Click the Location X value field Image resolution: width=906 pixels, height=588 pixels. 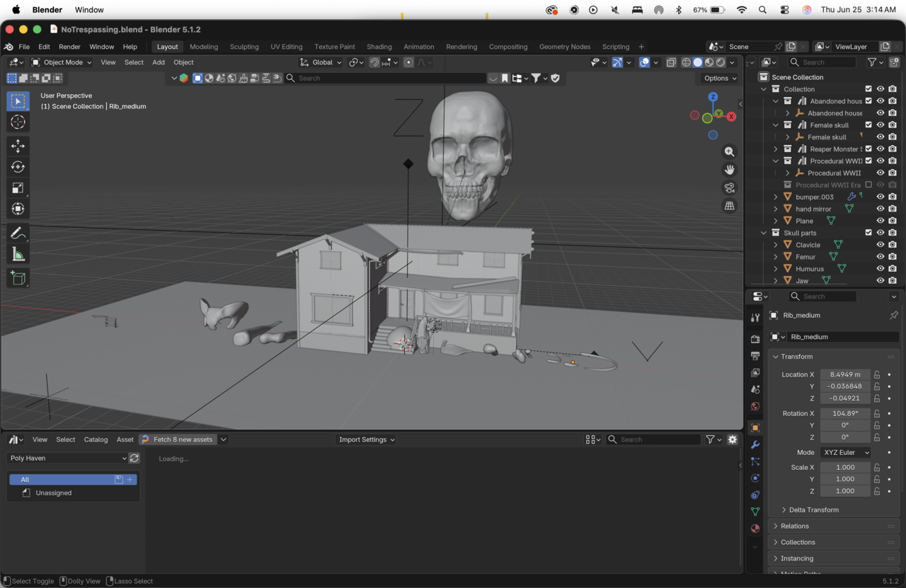845,374
